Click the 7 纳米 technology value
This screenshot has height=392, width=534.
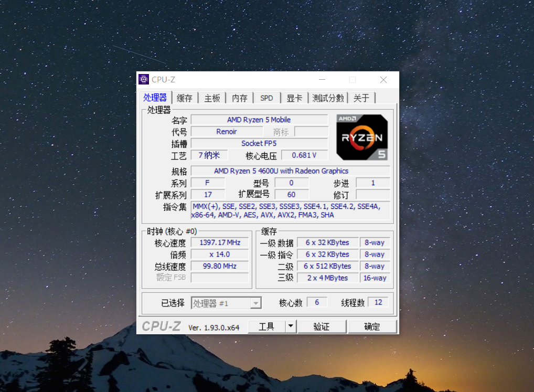pos(209,155)
